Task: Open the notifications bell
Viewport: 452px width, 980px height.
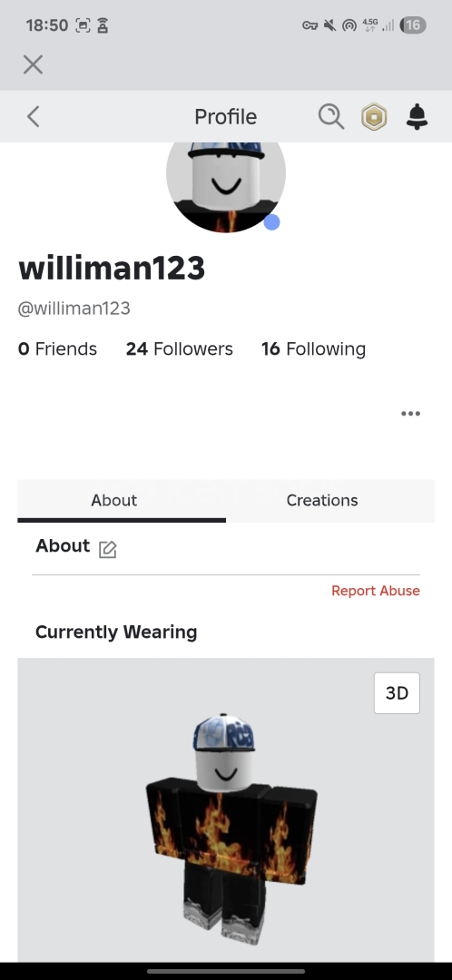Action: pyautogui.click(x=417, y=117)
